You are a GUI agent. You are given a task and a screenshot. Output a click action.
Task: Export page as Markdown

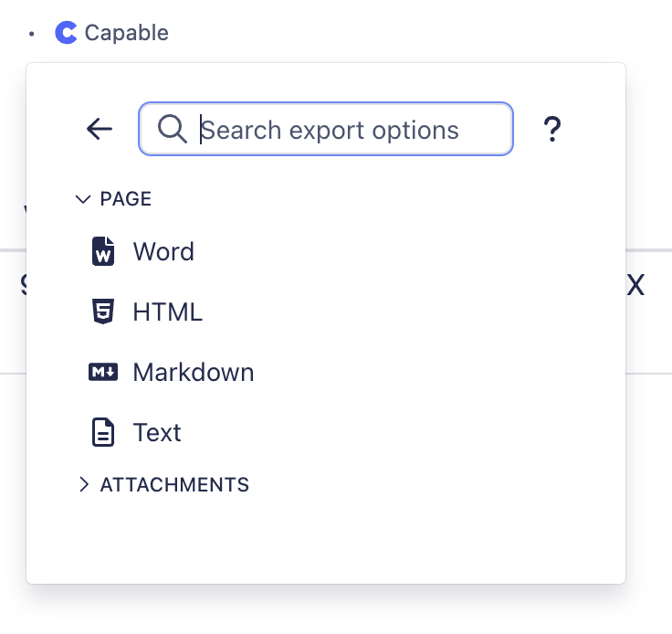pos(194,372)
